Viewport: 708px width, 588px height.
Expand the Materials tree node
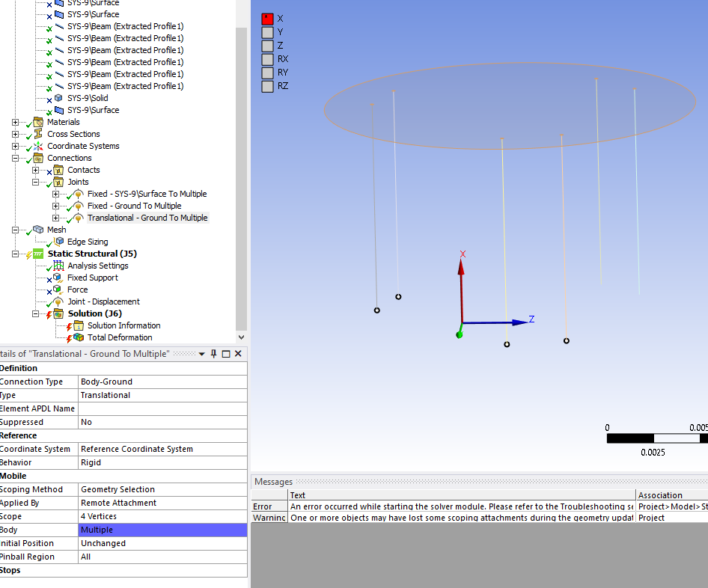pyautogui.click(x=15, y=122)
